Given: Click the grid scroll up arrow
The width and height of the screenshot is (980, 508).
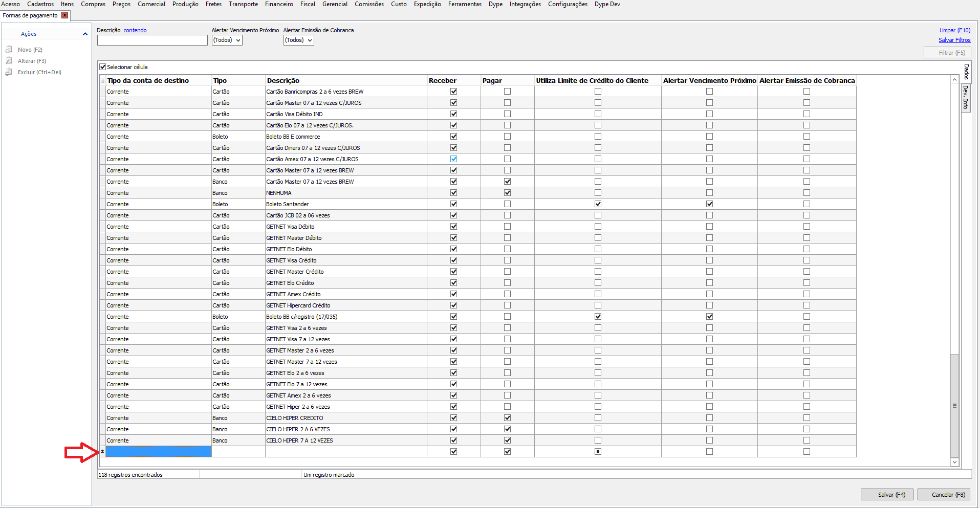Looking at the screenshot, I should [x=954, y=80].
